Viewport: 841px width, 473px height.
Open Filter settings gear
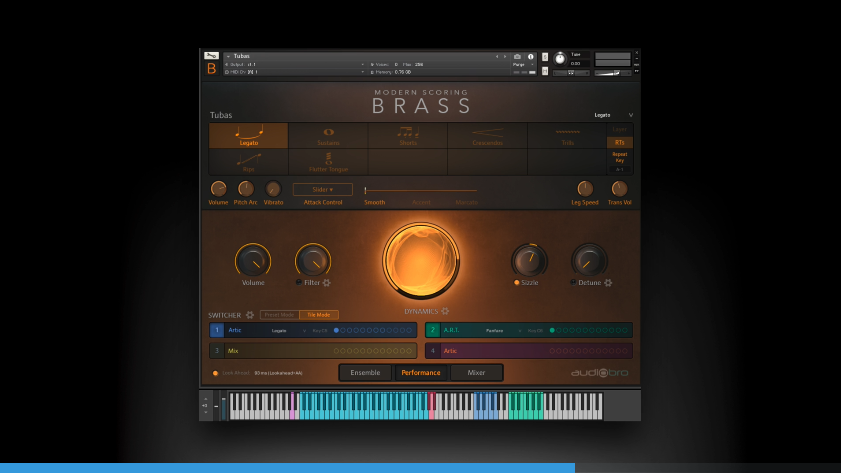327,283
